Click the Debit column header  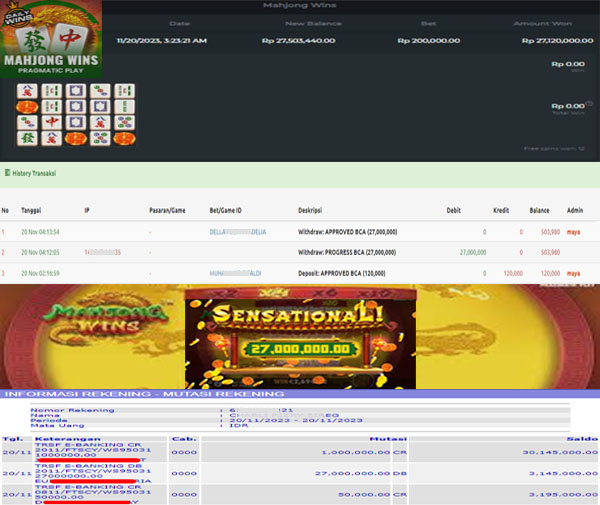coord(453,210)
